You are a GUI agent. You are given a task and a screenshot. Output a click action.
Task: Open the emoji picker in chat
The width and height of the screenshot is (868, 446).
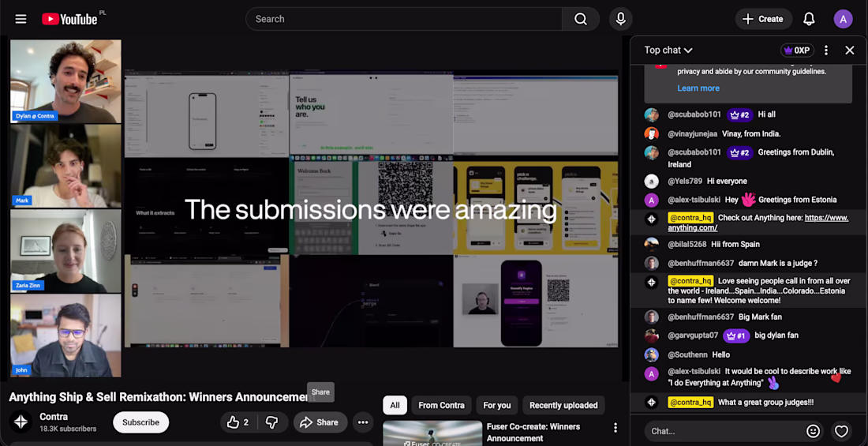click(x=814, y=431)
